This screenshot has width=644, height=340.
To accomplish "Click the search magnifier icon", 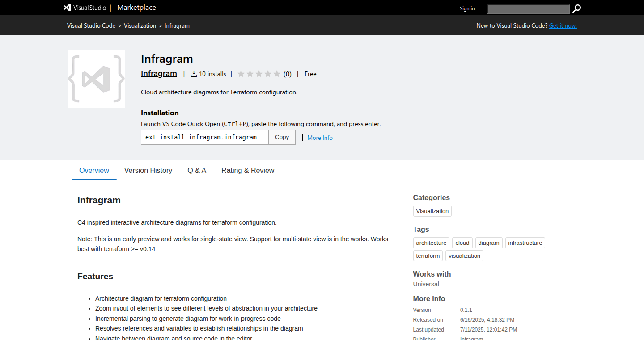I will coord(577,8).
